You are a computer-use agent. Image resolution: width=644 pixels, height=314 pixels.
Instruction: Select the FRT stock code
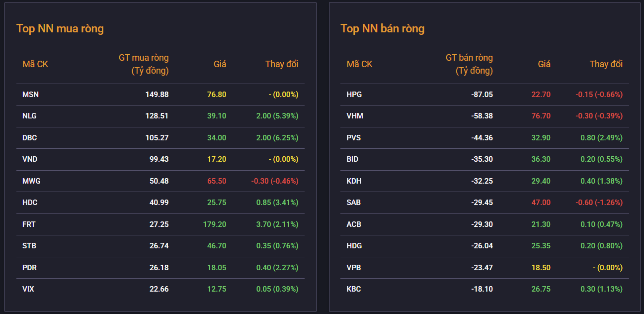(29, 224)
